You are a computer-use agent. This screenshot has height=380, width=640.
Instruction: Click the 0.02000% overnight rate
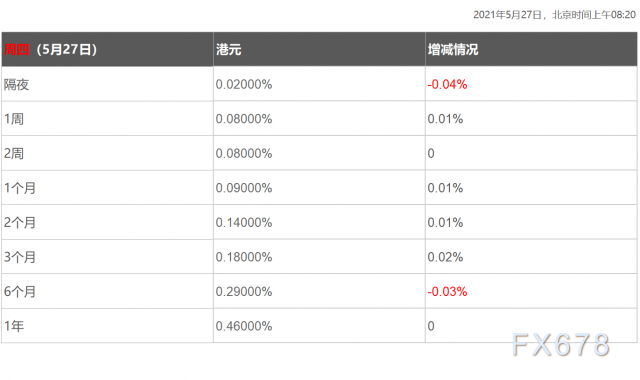point(244,84)
